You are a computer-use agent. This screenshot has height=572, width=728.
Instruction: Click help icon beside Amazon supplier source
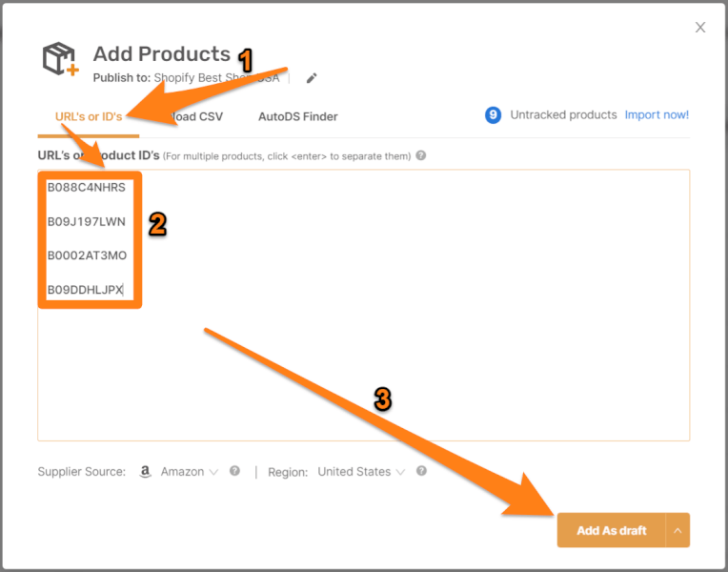pyautogui.click(x=235, y=471)
